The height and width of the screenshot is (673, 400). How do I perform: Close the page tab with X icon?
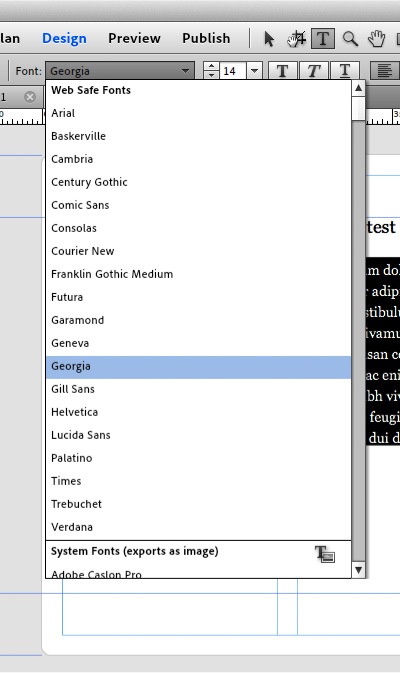point(30,97)
